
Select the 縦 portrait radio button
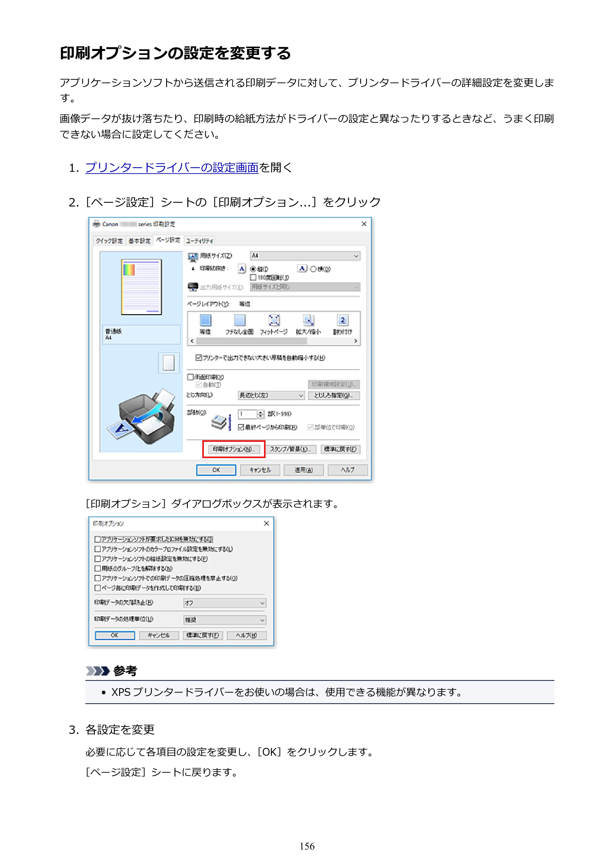click(253, 269)
